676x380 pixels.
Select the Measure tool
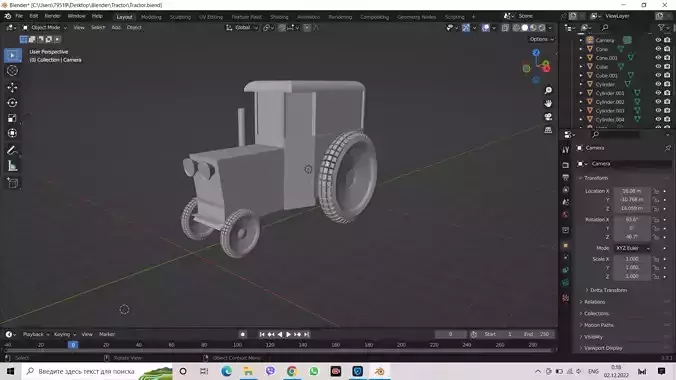tap(12, 166)
